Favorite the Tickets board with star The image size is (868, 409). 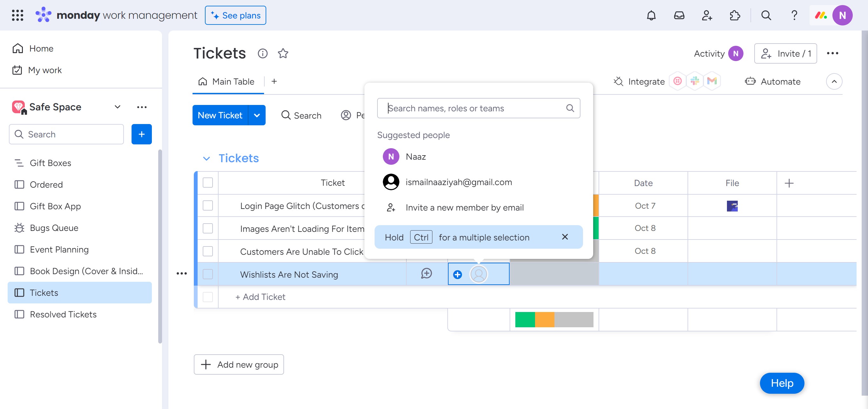click(x=283, y=53)
